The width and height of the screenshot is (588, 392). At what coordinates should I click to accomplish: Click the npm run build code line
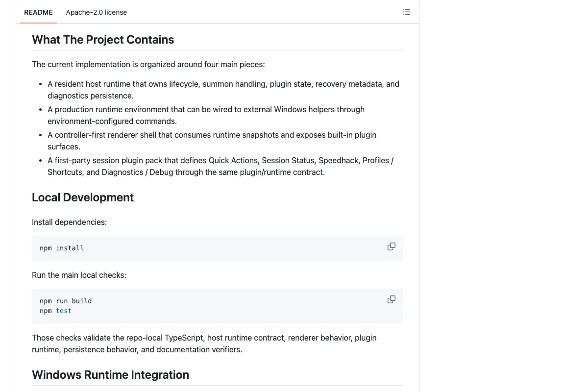66,301
